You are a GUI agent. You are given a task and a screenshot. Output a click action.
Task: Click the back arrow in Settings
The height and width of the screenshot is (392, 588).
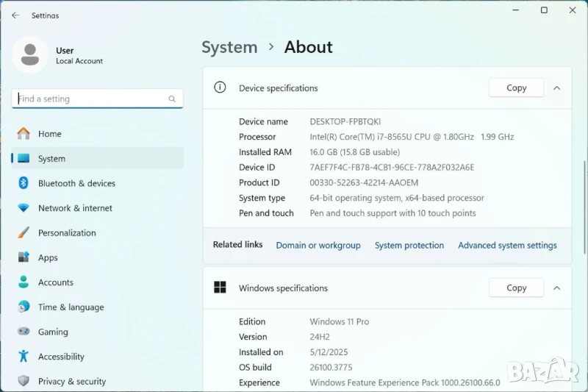(15, 15)
